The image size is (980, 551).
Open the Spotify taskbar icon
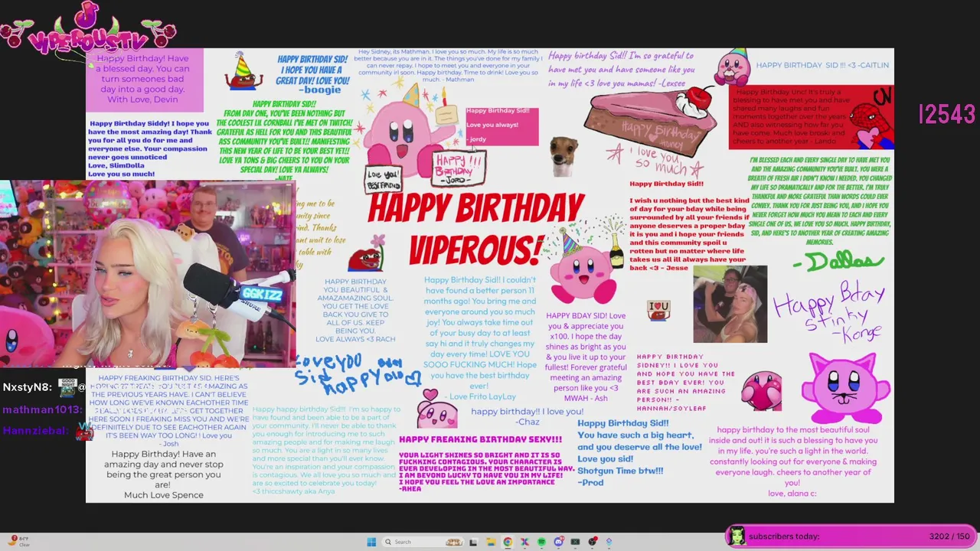tap(541, 542)
